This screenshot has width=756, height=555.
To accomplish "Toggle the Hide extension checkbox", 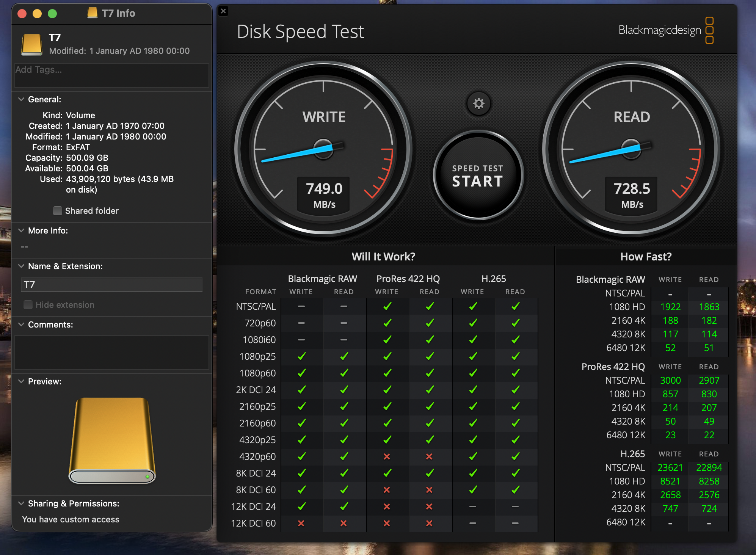I will (28, 305).
